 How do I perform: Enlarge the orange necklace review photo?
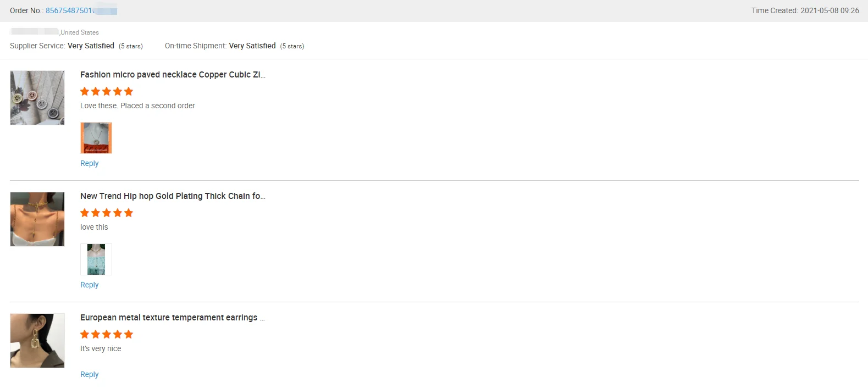[96, 138]
